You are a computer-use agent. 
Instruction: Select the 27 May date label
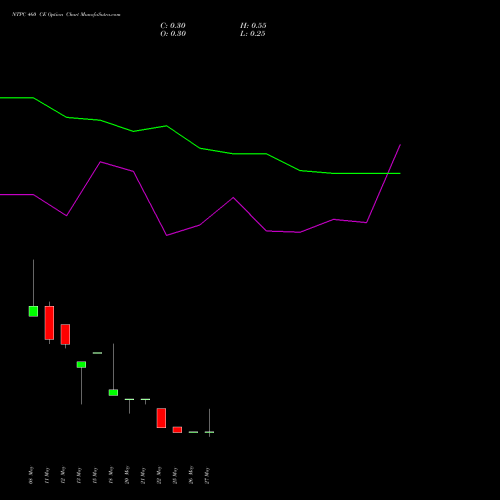[x=207, y=475]
